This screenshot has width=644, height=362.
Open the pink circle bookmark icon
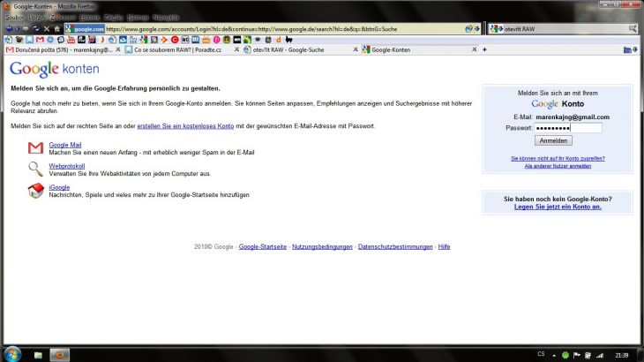coord(216,40)
